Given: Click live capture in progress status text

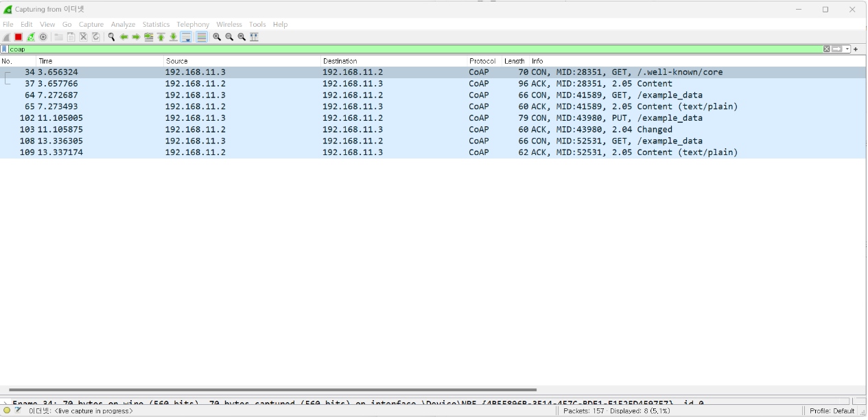Looking at the screenshot, I should click(x=81, y=411).
